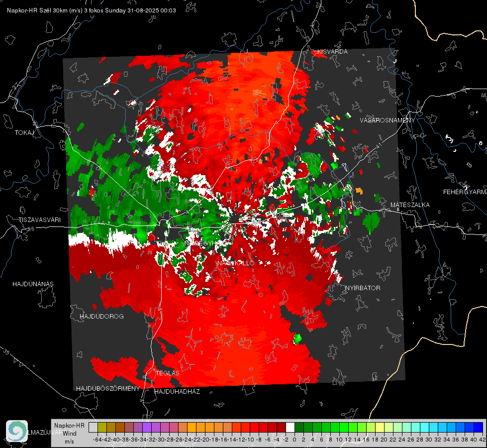Click the brown swatch between -40 and -38
The height and width of the screenshot is (448, 487).
point(120,428)
